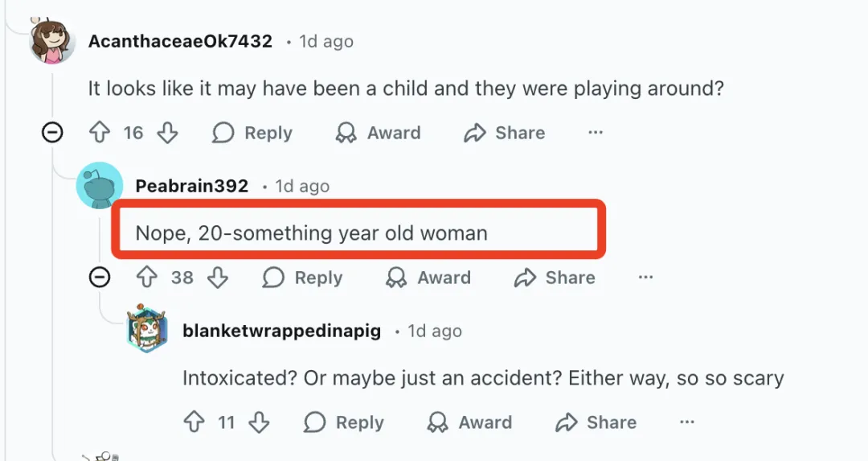Downvote AcanthaceaeOk7432's comment

coord(167,133)
